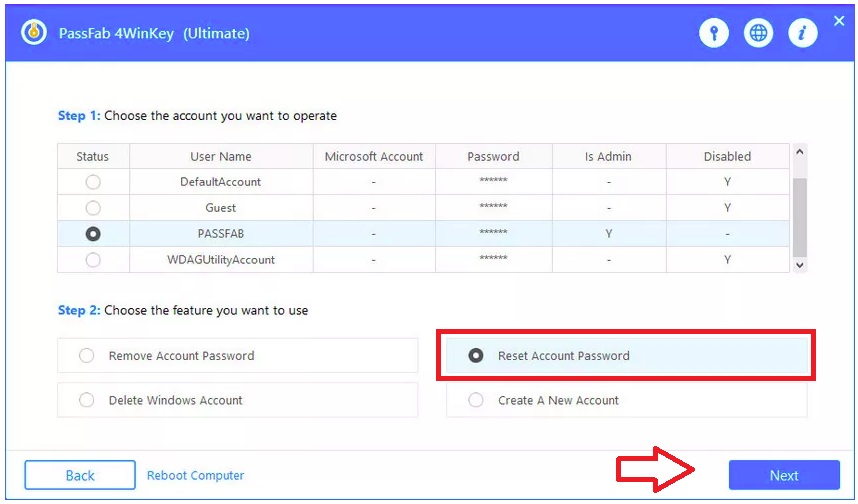The width and height of the screenshot is (858, 504).
Task: Open the info icon in the header
Action: pyautogui.click(x=802, y=33)
